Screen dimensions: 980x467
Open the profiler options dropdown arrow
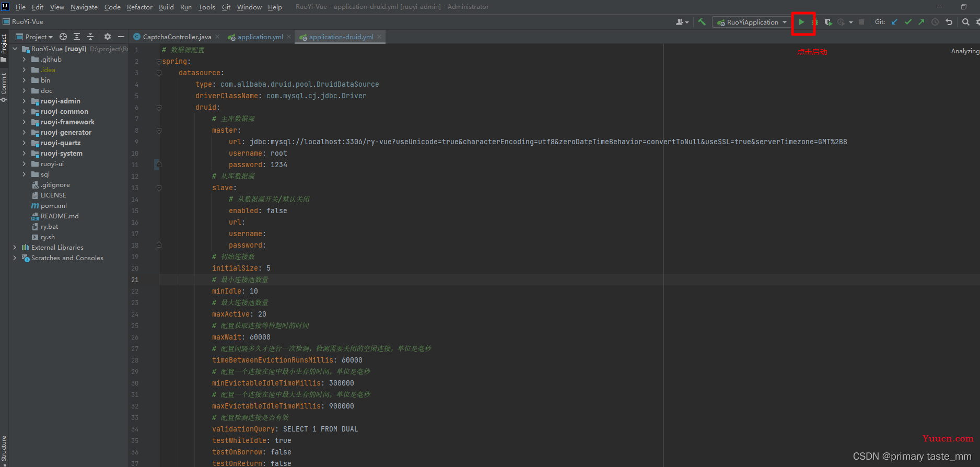tap(851, 22)
